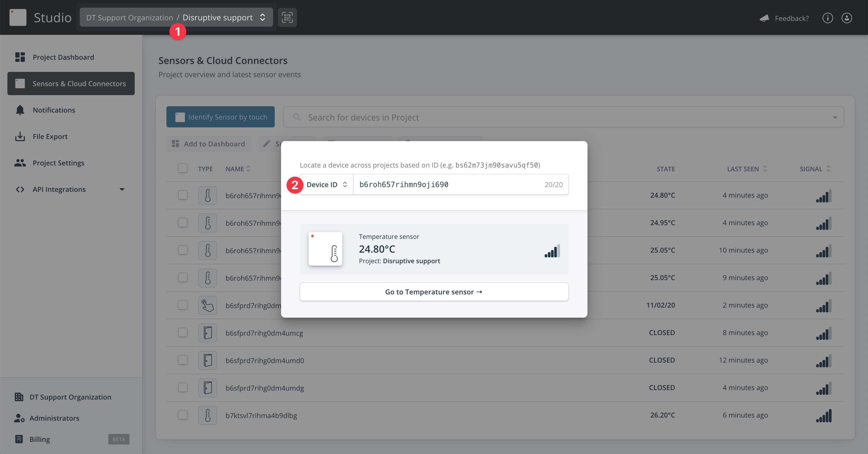Viewport: 868px width, 454px height.
Task: Check the box for the 24.80°C sensor row
Action: pos(183,195)
